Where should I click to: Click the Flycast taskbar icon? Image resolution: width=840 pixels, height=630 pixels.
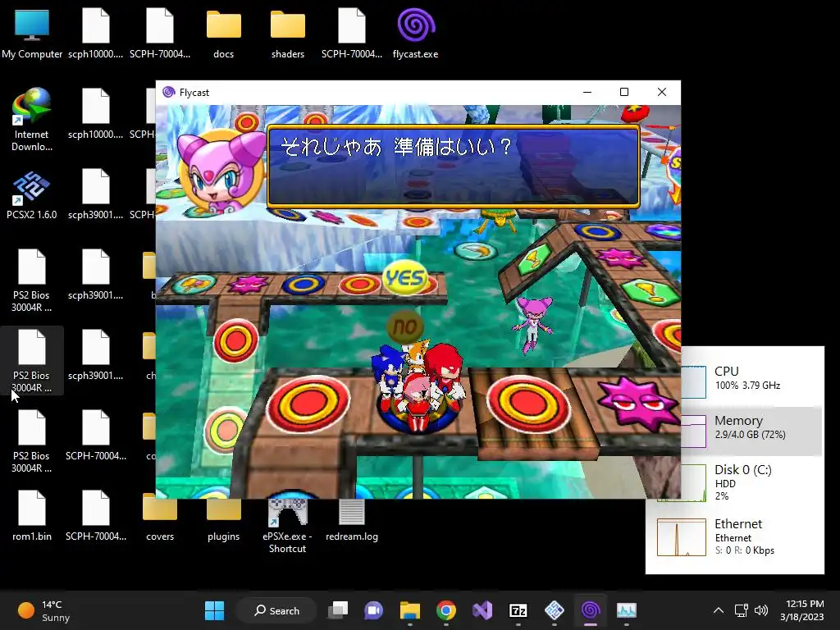[x=591, y=610]
